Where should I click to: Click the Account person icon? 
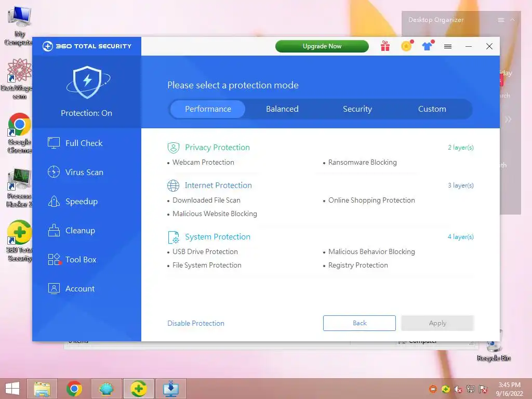[x=54, y=289]
